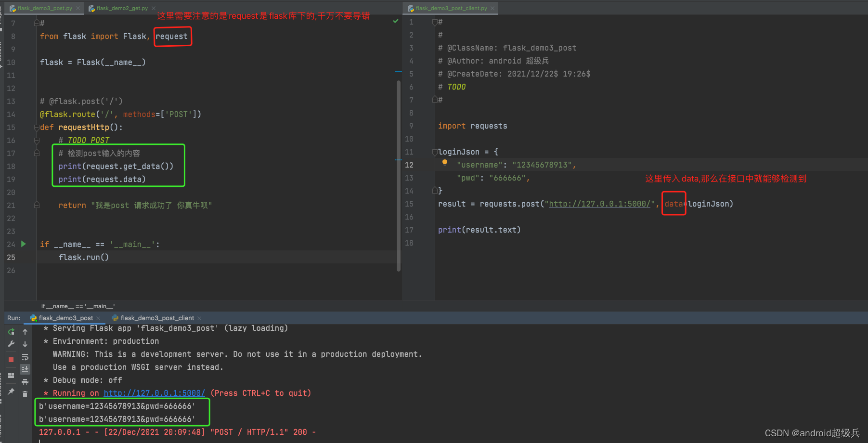
Task: Print the console output
Action: click(x=25, y=382)
